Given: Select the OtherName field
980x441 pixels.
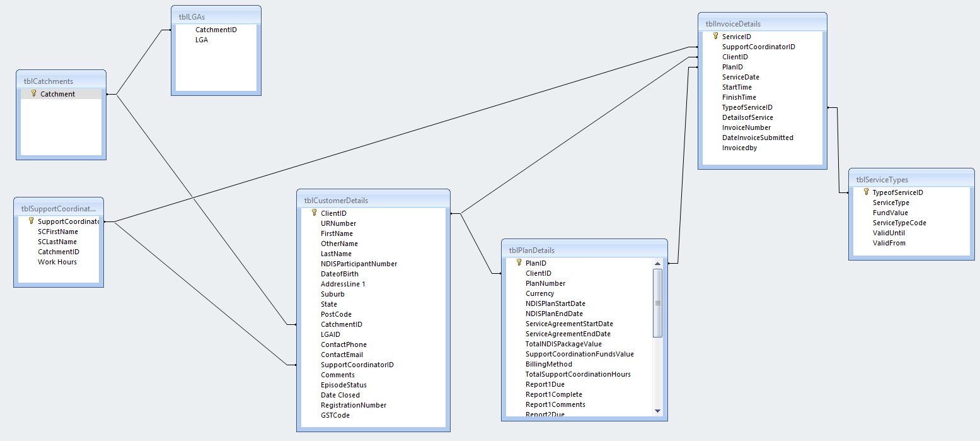Looking at the screenshot, I should [x=339, y=244].
